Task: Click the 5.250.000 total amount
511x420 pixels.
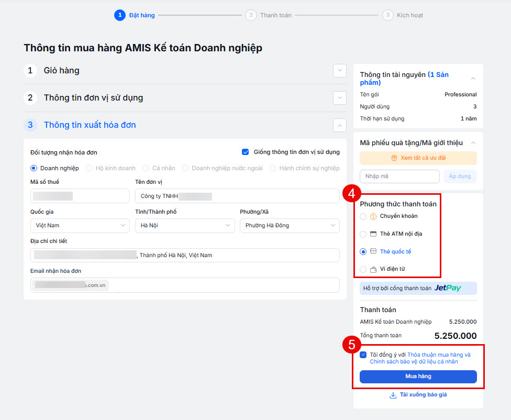Action: 456,336
